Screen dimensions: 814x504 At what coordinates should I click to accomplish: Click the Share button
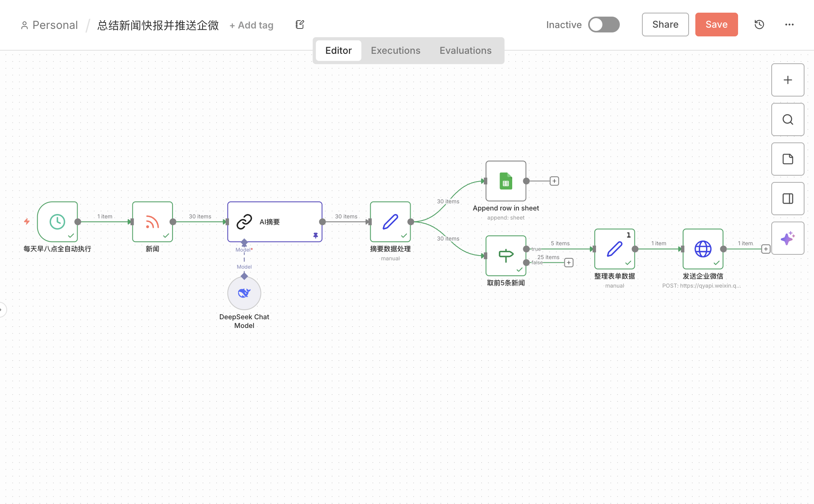pyautogui.click(x=665, y=25)
